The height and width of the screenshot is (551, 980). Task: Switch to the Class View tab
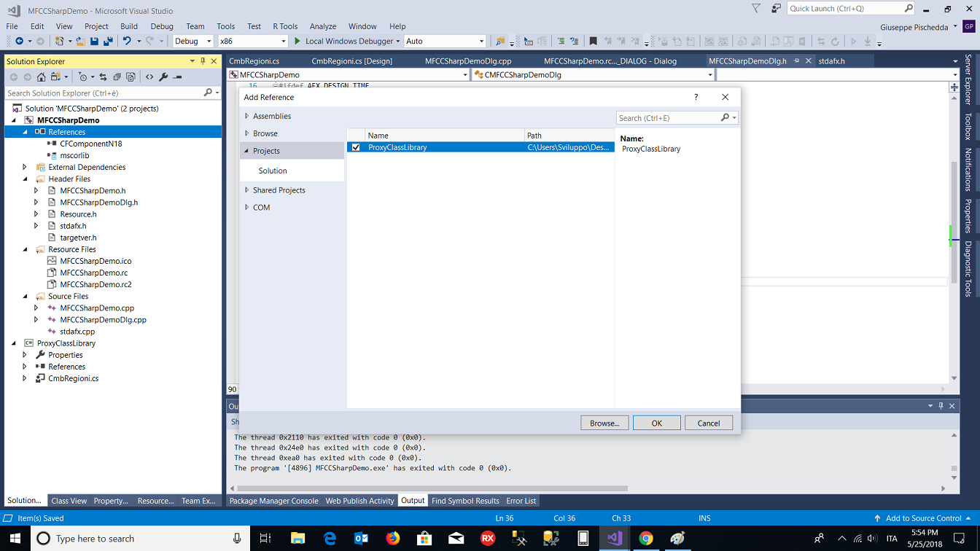(x=69, y=501)
